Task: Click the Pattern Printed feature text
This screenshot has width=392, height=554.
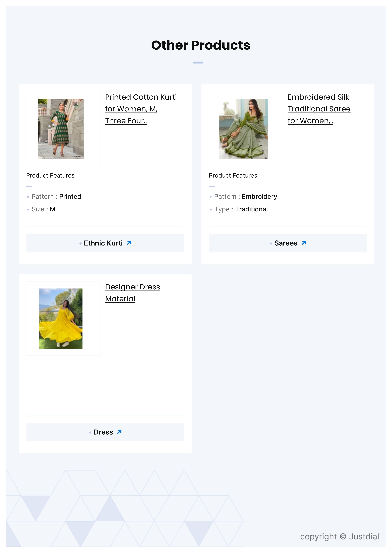Action: (x=57, y=196)
